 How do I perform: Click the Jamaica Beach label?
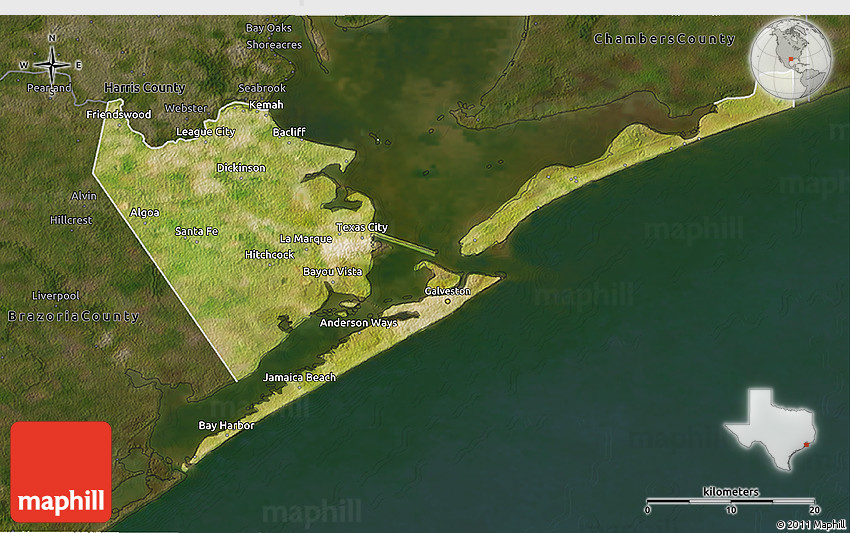[x=299, y=377]
